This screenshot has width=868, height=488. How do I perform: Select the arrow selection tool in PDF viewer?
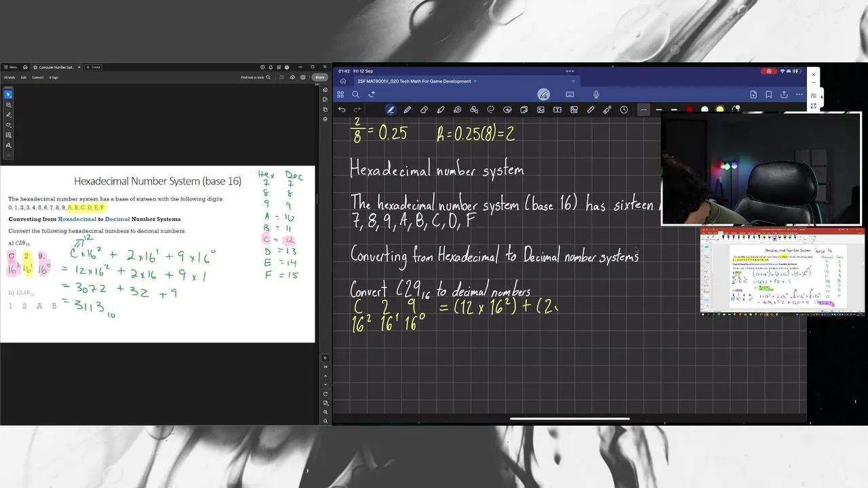(8, 94)
